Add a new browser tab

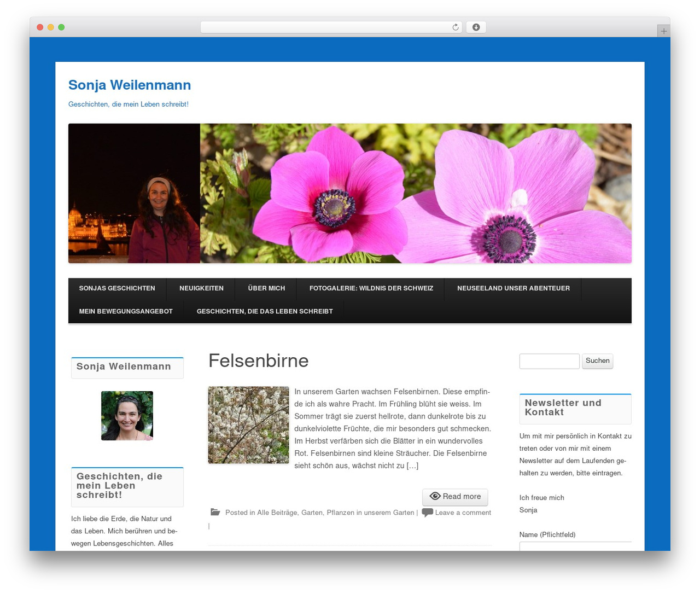(x=663, y=31)
